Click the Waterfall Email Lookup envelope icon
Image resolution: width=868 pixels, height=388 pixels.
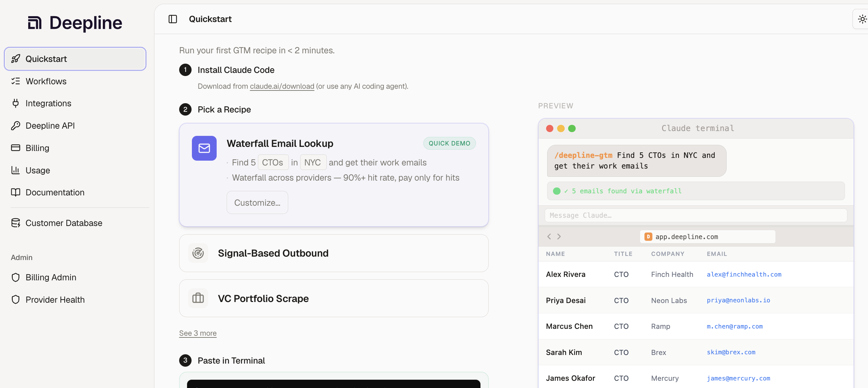204,148
